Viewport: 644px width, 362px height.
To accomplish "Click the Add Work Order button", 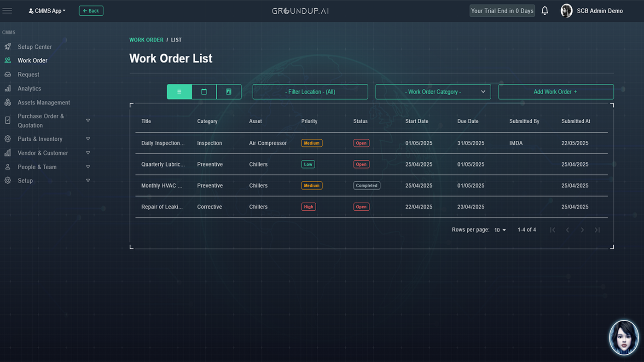I will coord(556,92).
